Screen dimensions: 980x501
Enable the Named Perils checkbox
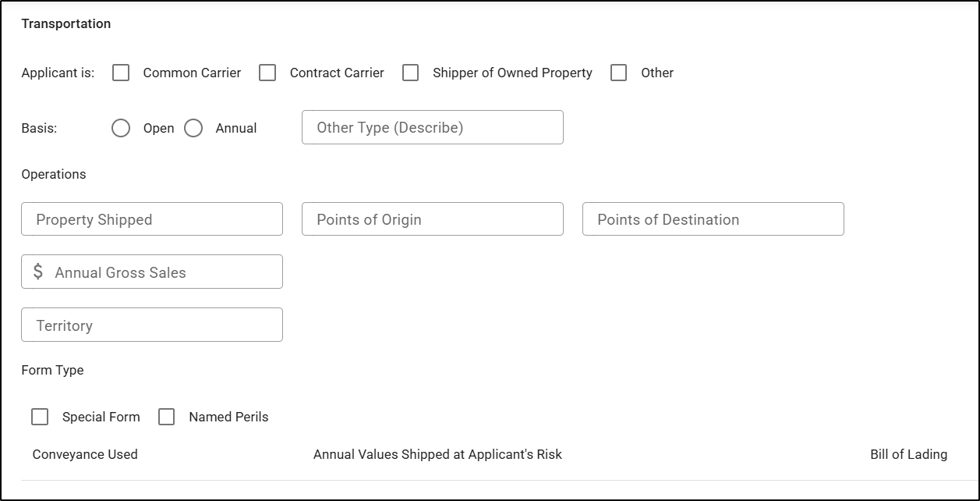point(166,417)
